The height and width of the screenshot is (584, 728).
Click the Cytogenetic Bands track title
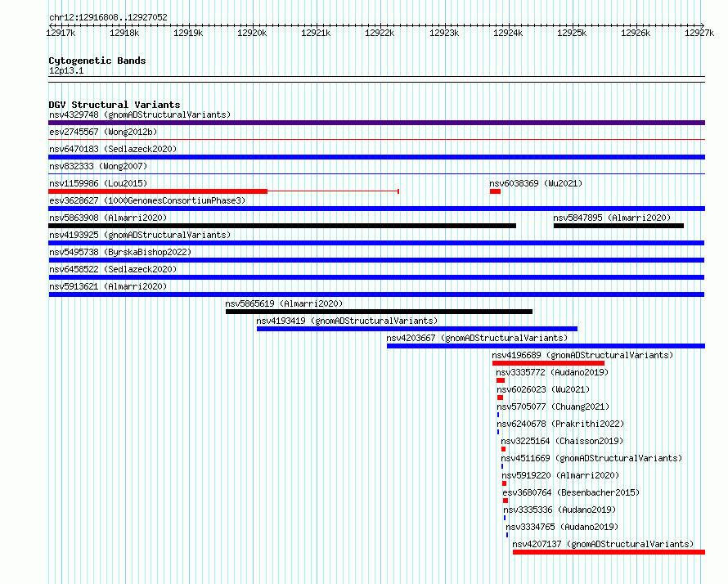(x=97, y=61)
